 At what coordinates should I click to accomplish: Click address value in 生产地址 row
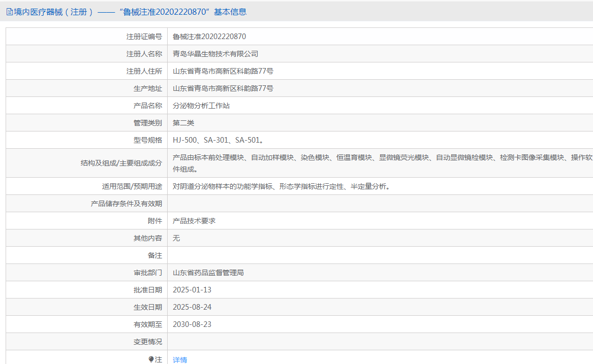pos(223,88)
